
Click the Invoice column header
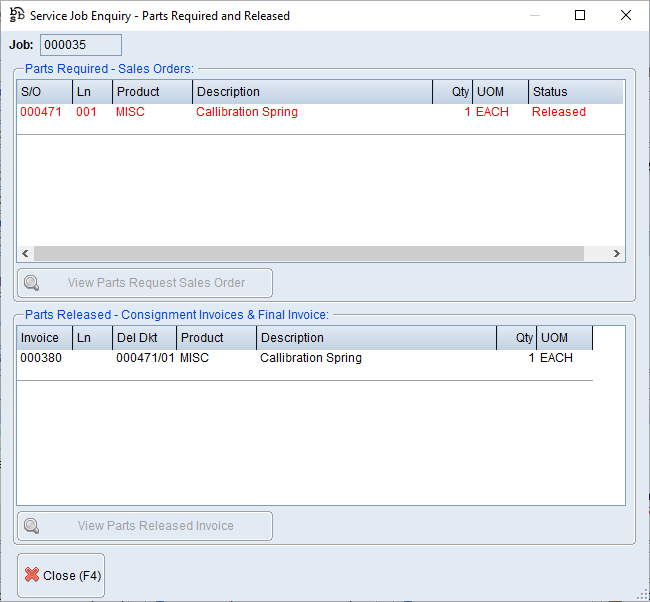tap(44, 338)
